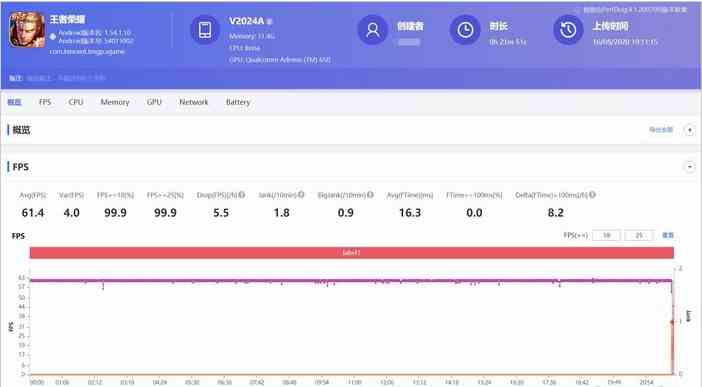Click info icon next to Drop(FPS)

click(x=242, y=195)
